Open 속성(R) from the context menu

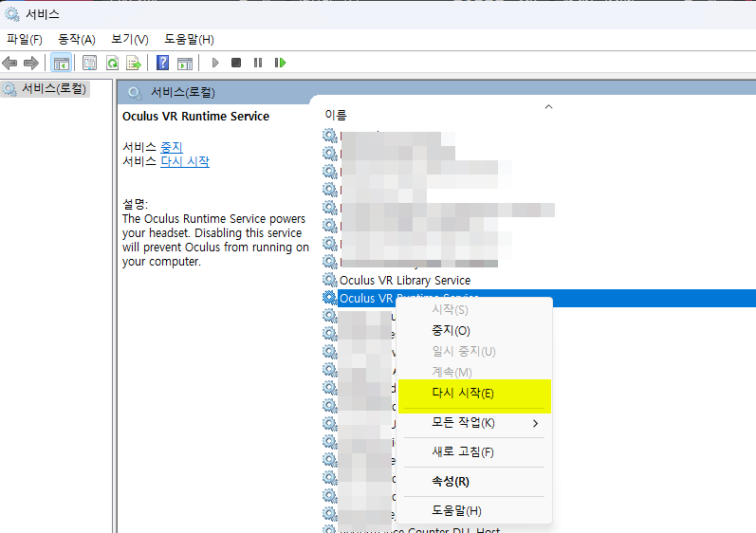tap(474, 482)
